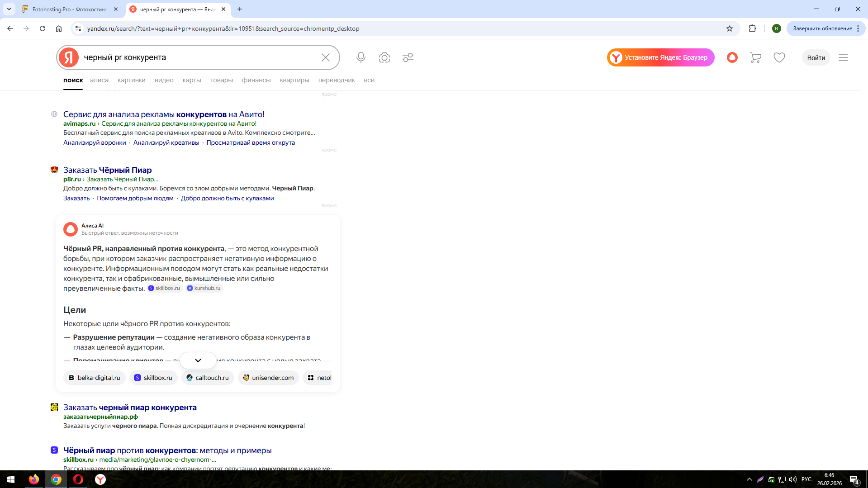Open the shopping cart icon
Viewport: 868px width, 488px height.
pyautogui.click(x=755, y=57)
